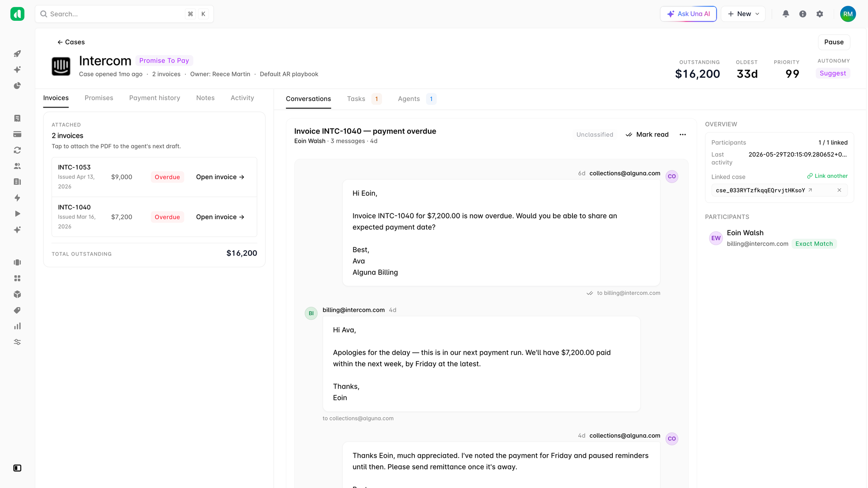Click the first CO sender avatar

[x=672, y=177]
